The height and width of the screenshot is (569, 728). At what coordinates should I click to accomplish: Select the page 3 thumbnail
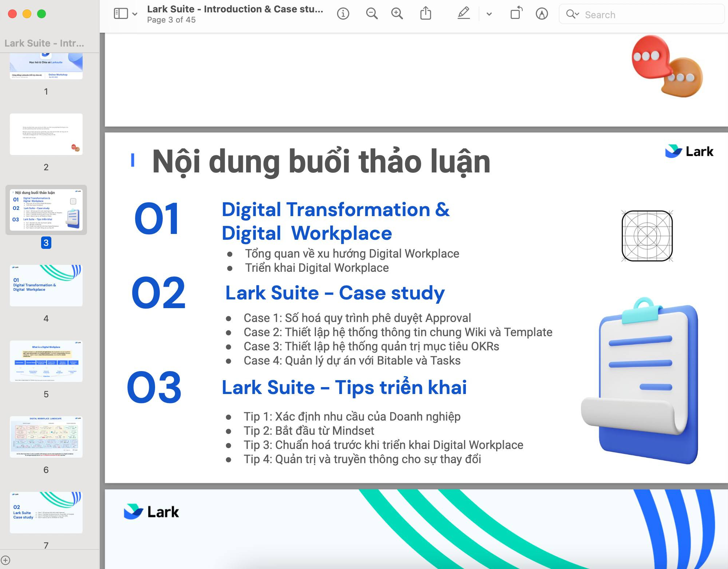pyautogui.click(x=46, y=210)
